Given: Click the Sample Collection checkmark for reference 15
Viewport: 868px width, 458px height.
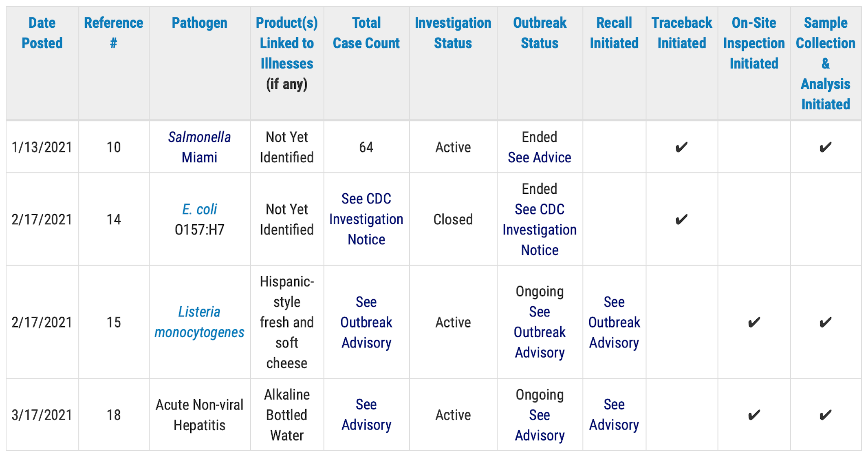Looking at the screenshot, I should point(825,323).
